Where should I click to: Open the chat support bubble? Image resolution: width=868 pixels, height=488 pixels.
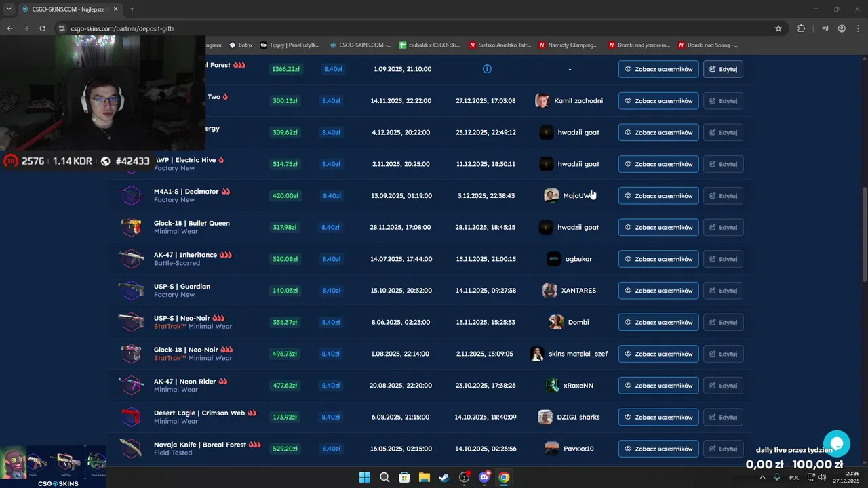(836, 444)
